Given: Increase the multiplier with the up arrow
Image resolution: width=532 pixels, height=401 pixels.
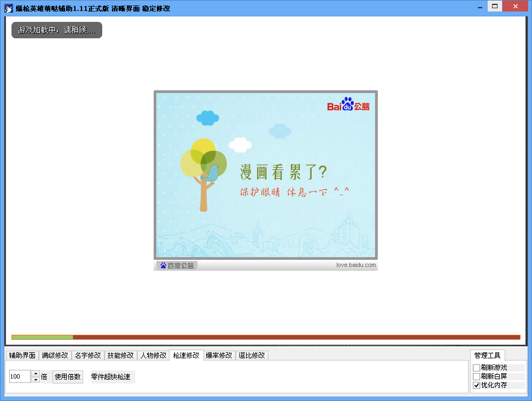Looking at the screenshot, I should (x=36, y=374).
